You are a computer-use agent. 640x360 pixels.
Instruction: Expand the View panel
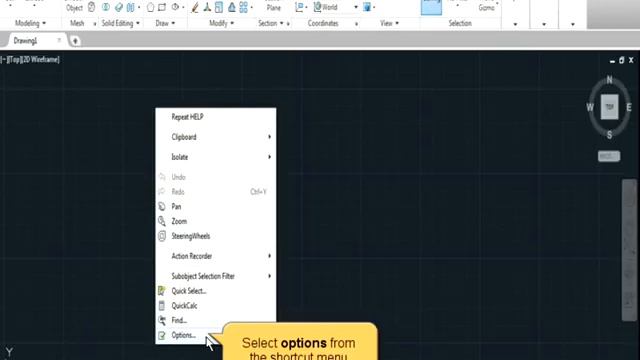click(389, 23)
